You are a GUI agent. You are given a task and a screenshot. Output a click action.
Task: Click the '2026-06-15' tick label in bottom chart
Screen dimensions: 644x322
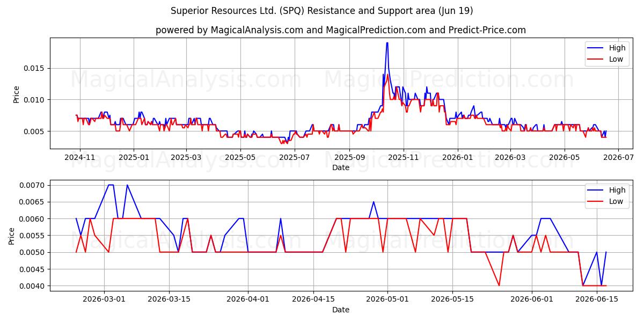coord(596,299)
